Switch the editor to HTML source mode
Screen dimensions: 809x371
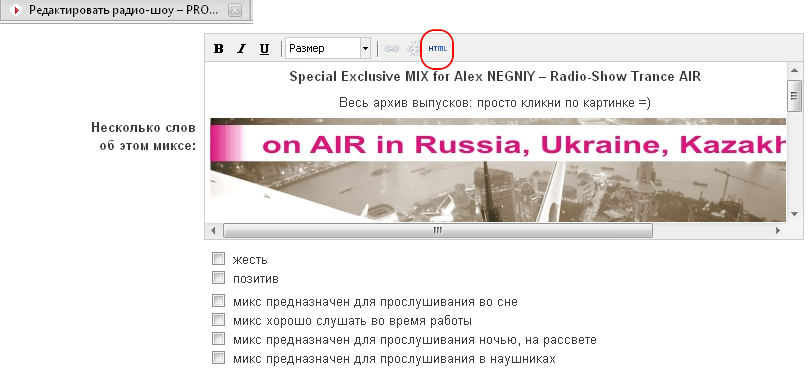click(438, 49)
